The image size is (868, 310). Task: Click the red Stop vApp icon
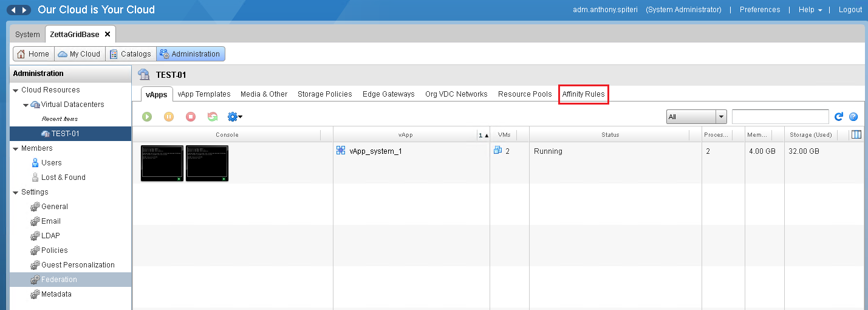[191, 117]
